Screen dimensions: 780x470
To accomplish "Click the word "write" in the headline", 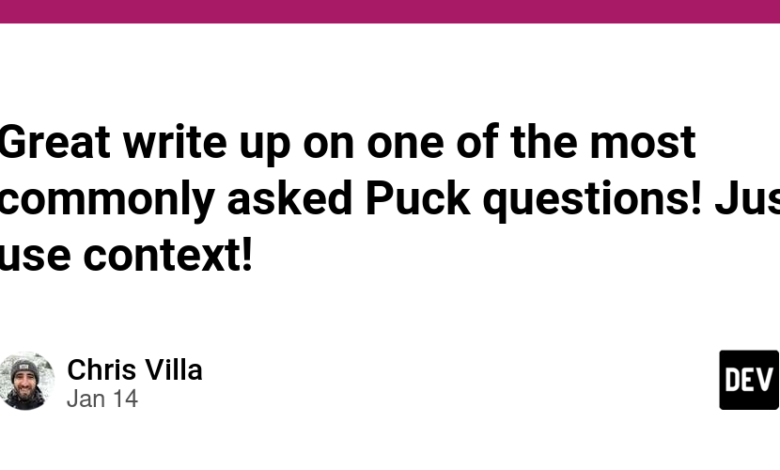I will coord(175,143).
